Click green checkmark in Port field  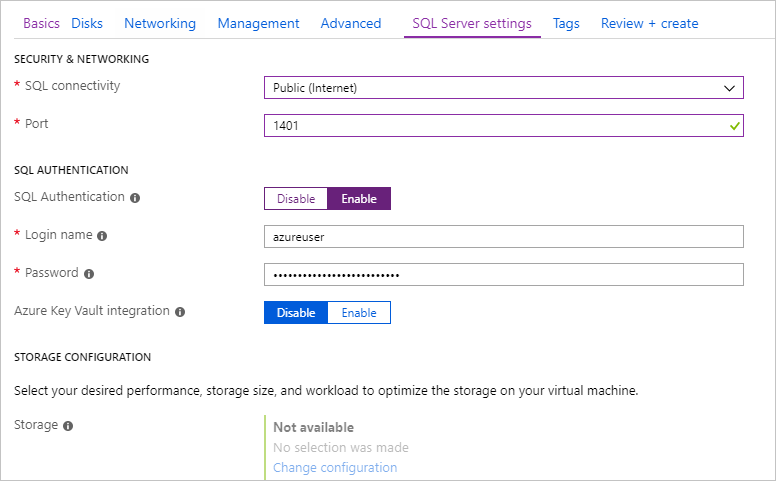pos(735,126)
